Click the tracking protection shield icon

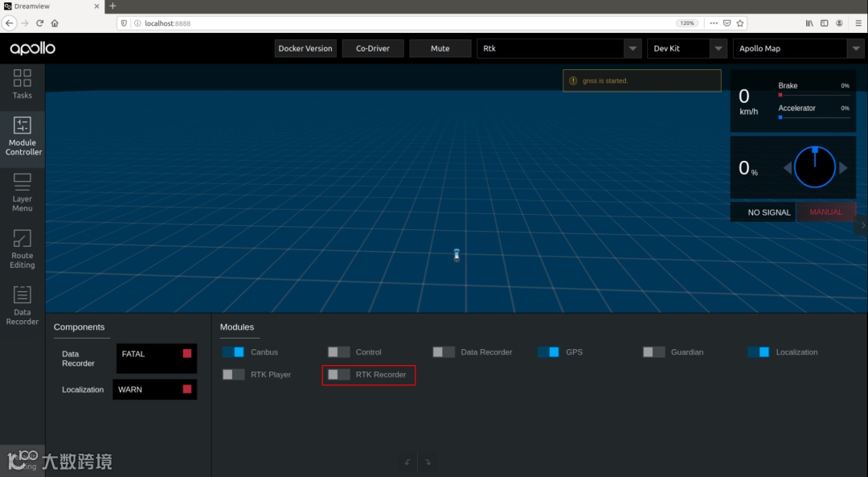[124, 23]
